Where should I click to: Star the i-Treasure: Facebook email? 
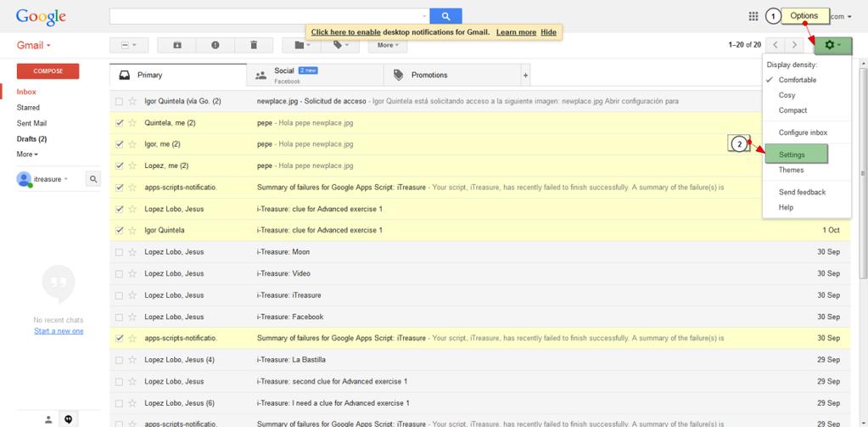pos(132,317)
